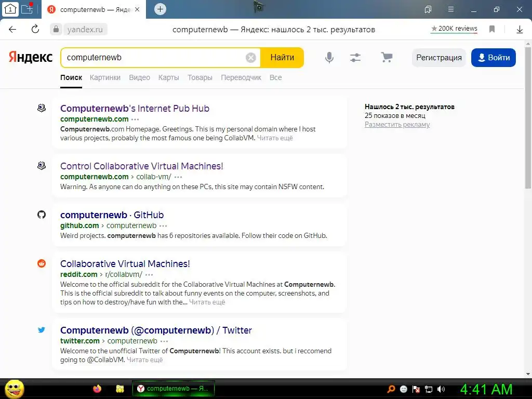Switch to the Переводчик tab
The height and width of the screenshot is (399, 532).
coord(241,77)
